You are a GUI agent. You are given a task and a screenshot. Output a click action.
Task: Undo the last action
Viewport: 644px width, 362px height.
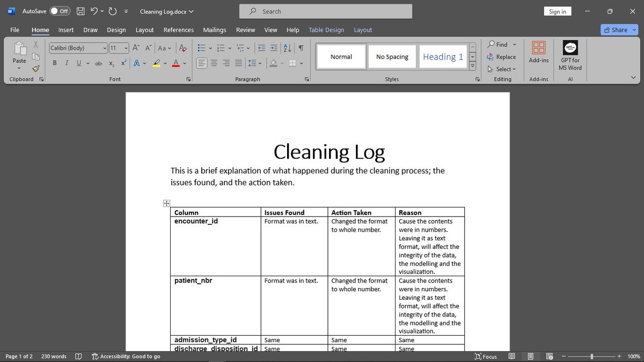(x=94, y=11)
